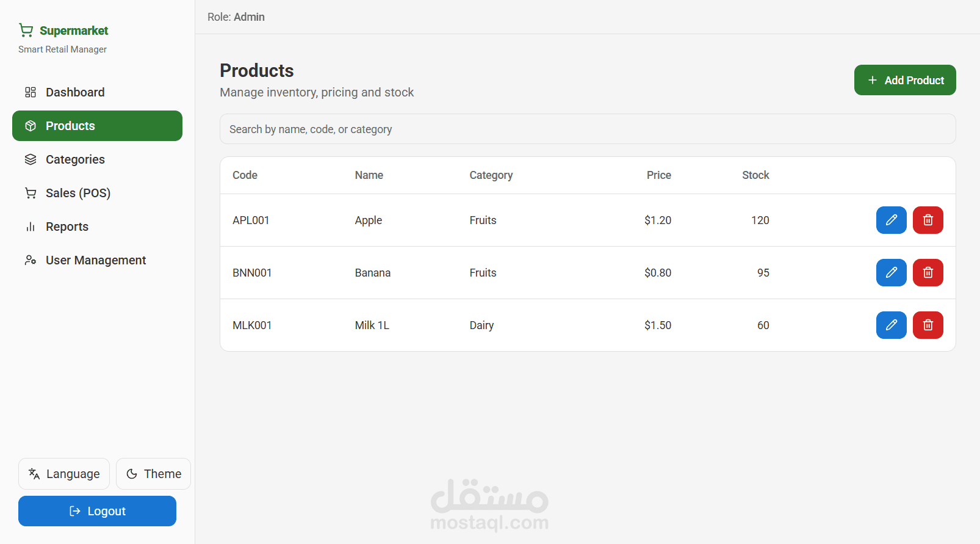The image size is (980, 544).
Task: Click the Supermarket cart logo icon
Action: 26,30
